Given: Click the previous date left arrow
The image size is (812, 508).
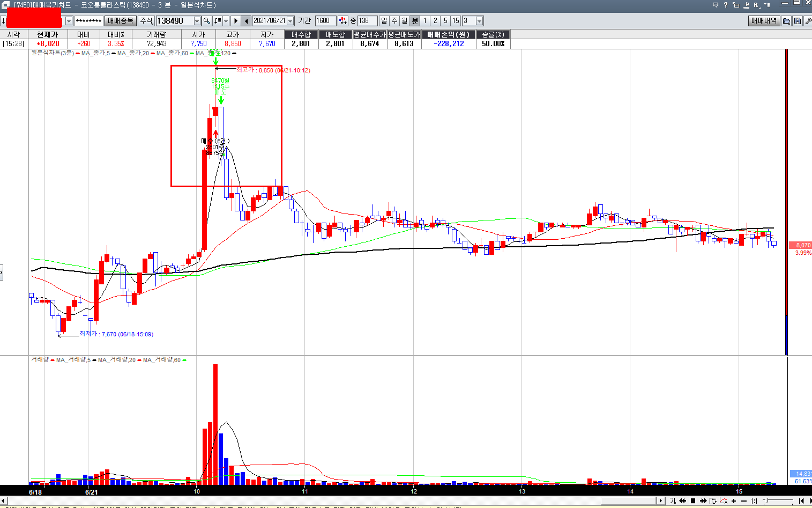Looking at the screenshot, I should [246, 21].
